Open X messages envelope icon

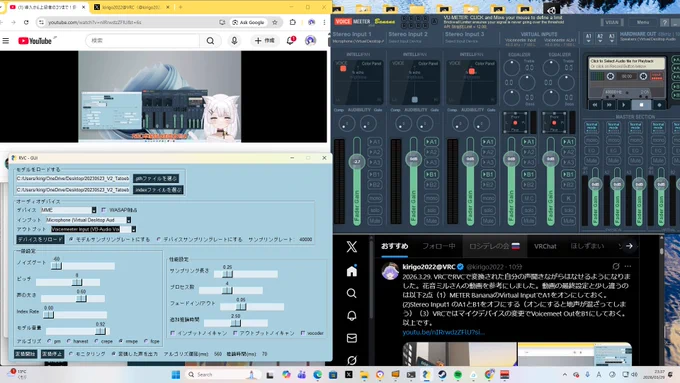coord(352,338)
